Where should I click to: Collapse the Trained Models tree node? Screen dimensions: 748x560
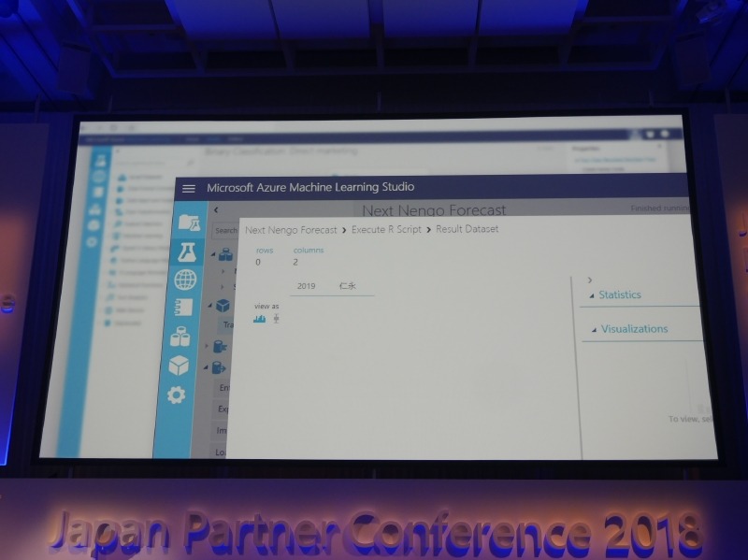point(209,306)
